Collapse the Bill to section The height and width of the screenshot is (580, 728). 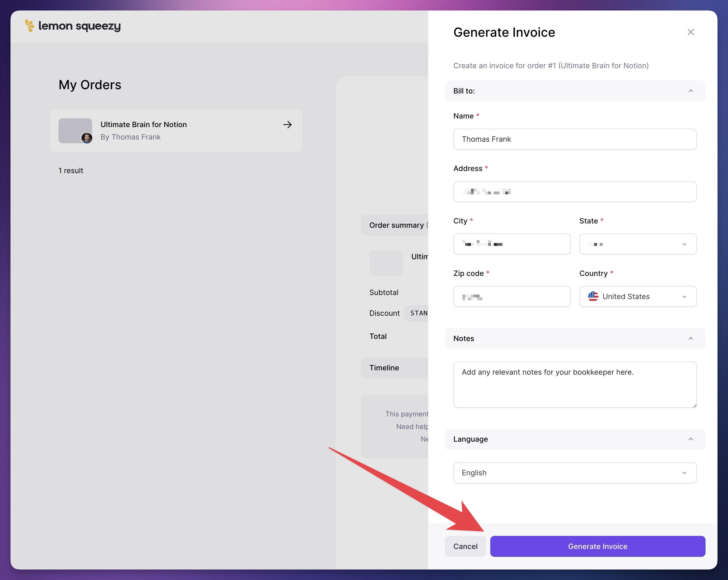click(x=691, y=91)
